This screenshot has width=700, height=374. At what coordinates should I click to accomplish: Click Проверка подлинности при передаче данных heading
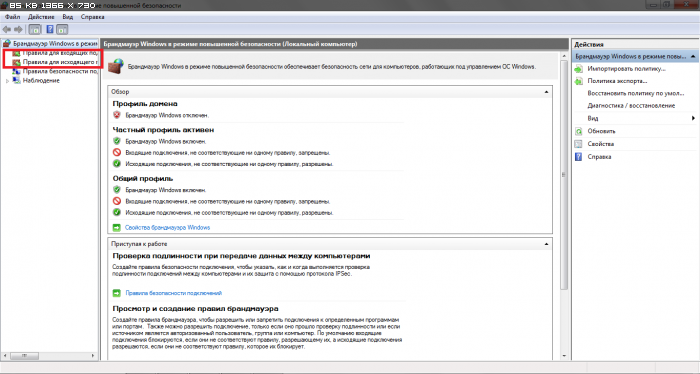point(241,256)
